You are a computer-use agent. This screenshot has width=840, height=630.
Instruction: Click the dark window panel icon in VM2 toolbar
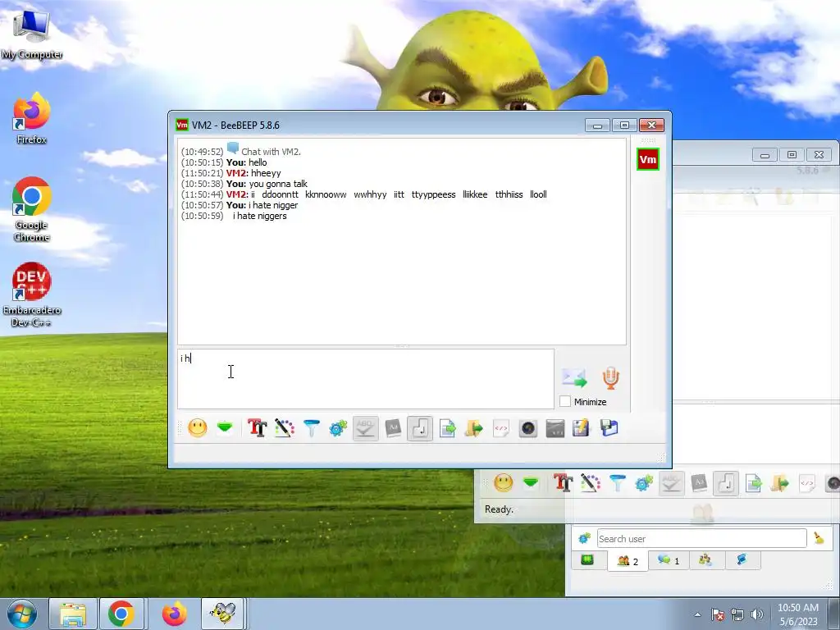coord(555,428)
